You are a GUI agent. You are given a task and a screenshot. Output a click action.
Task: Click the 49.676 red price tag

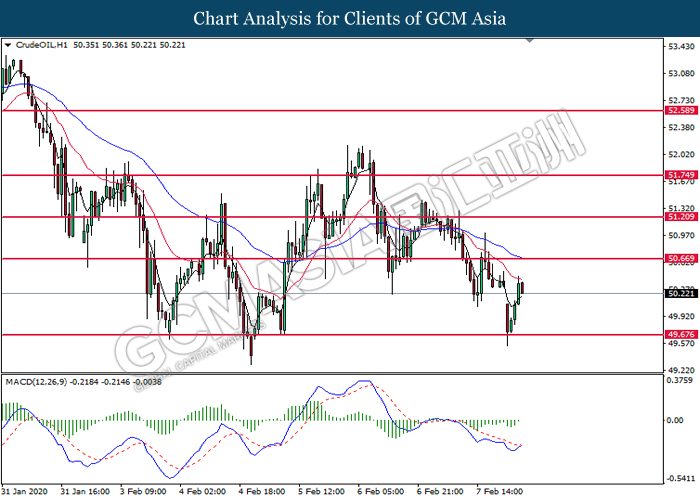click(x=679, y=334)
